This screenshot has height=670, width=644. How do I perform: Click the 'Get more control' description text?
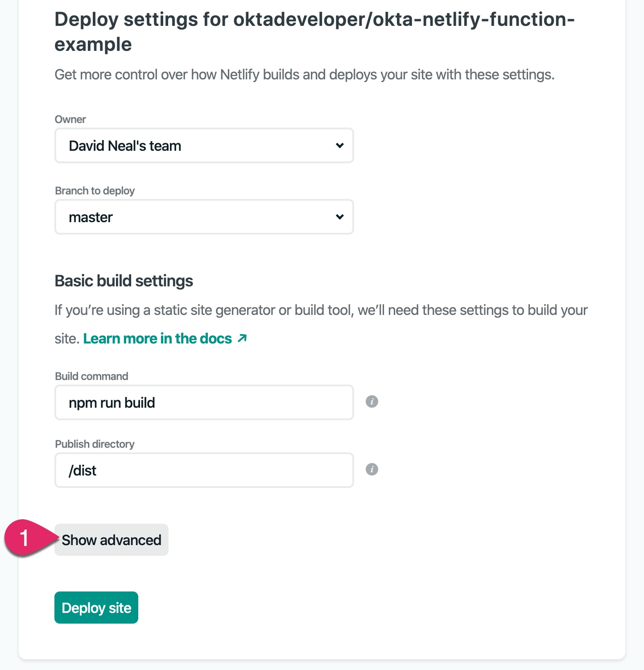coord(304,74)
